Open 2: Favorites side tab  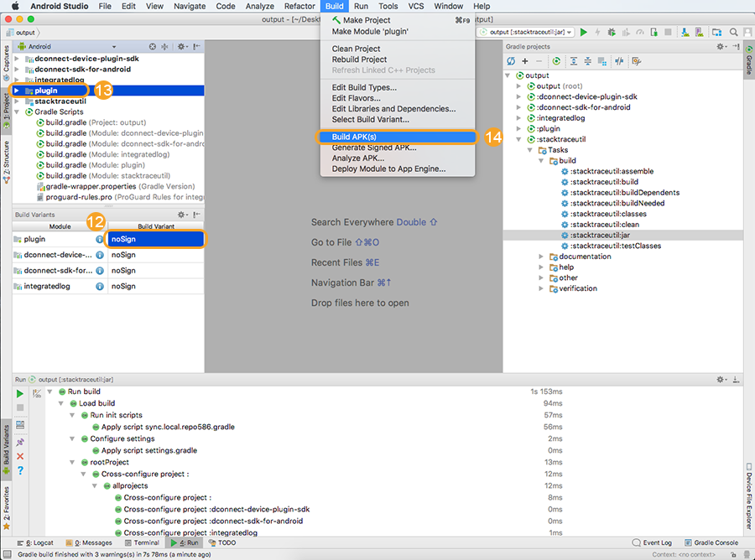(x=6, y=508)
